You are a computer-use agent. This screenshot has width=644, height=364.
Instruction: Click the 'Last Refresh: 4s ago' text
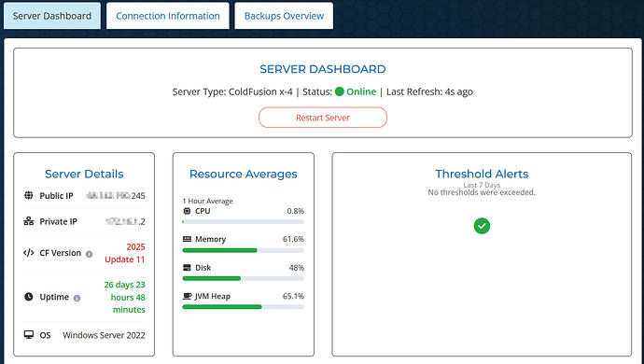click(429, 91)
